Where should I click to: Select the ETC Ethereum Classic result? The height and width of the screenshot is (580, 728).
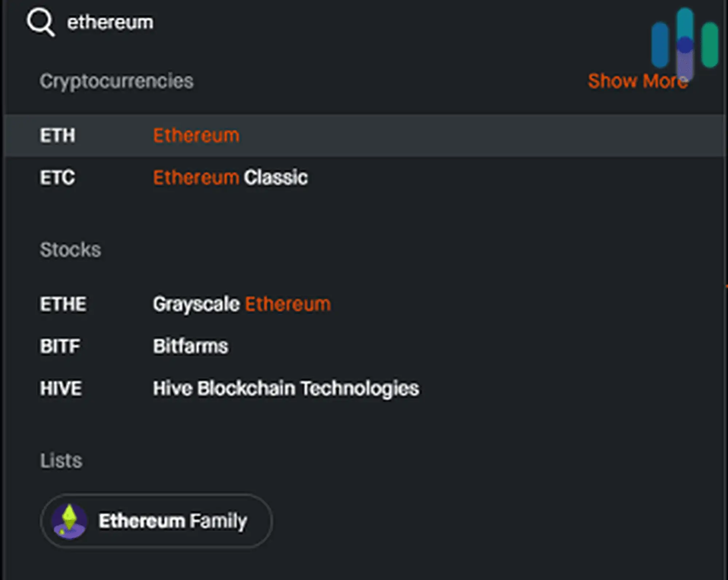pyautogui.click(x=364, y=178)
